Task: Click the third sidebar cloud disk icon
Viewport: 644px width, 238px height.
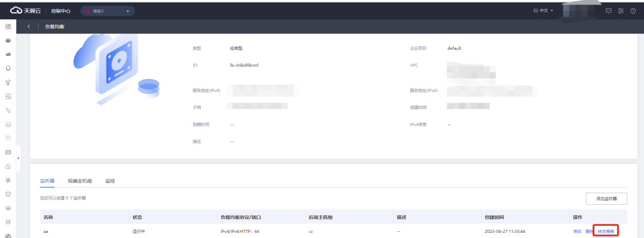Action: pyautogui.click(x=8, y=54)
